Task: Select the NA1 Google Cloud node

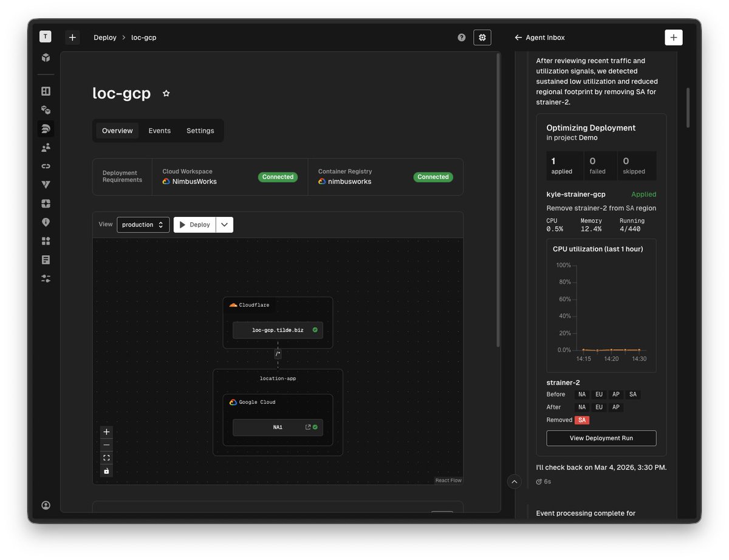Action: pos(278,427)
